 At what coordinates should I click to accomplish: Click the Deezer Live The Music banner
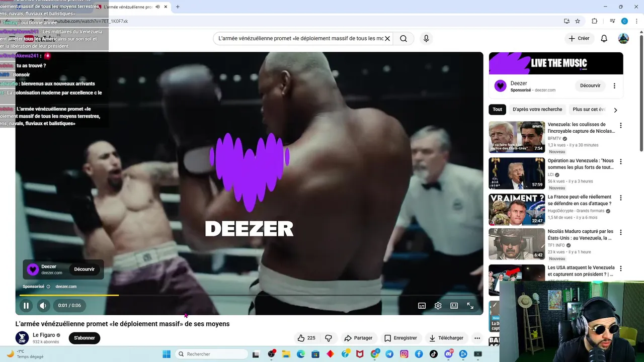click(556, 63)
